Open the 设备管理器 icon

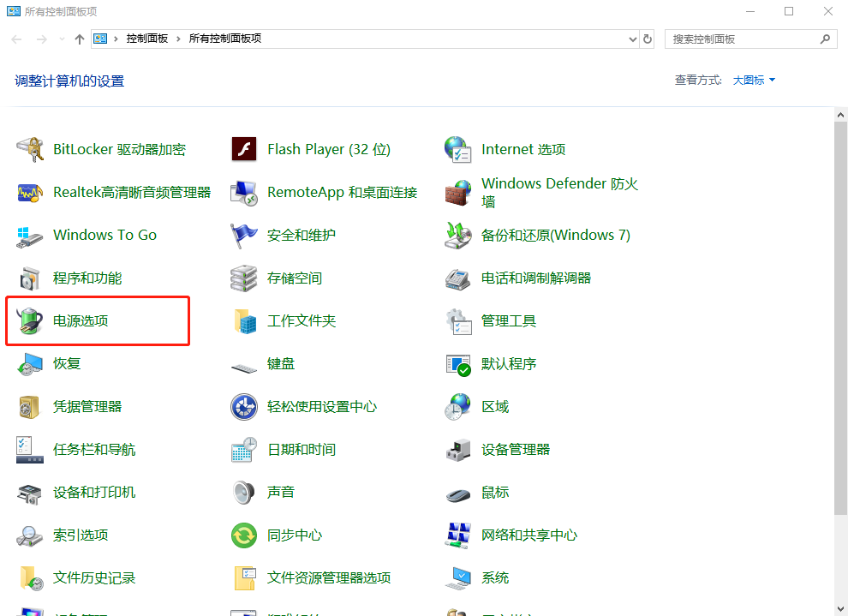(x=458, y=449)
